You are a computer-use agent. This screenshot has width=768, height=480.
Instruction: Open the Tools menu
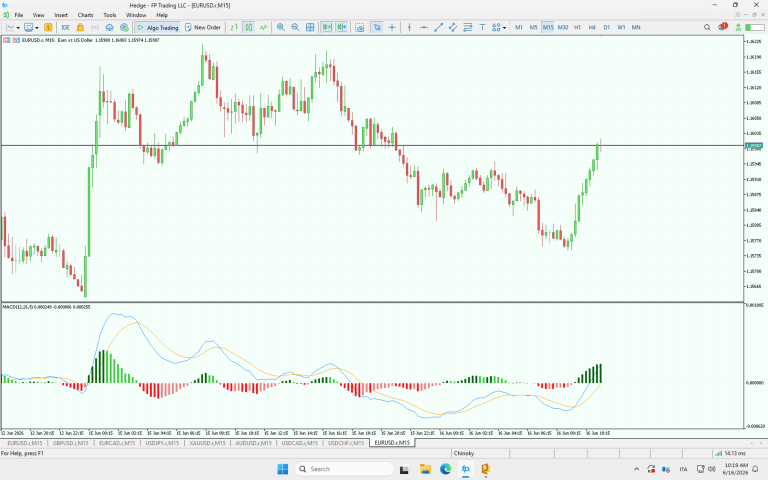(x=110, y=15)
